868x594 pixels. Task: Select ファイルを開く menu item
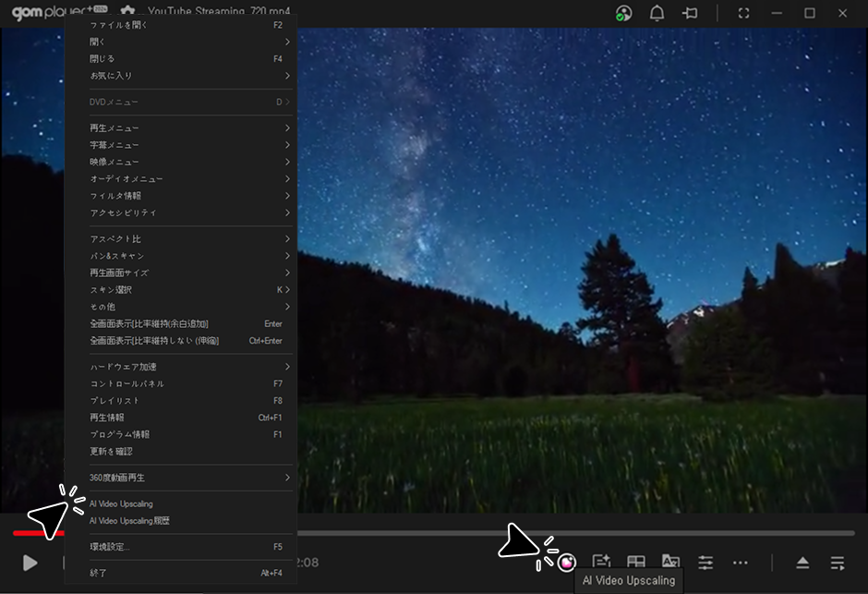tap(185, 25)
